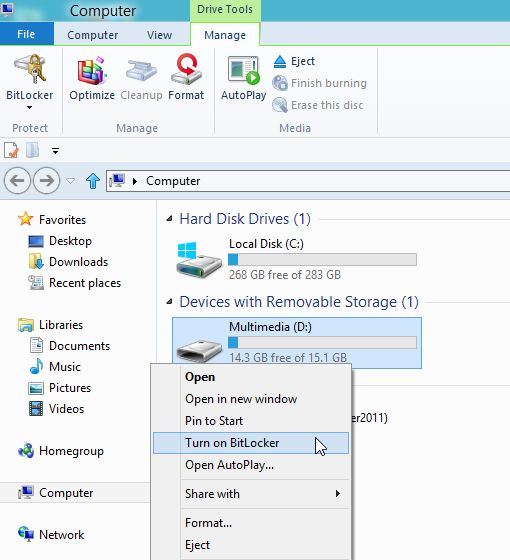The image size is (510, 560).
Task: Click the greyed Cleanup icon
Action: click(x=141, y=70)
